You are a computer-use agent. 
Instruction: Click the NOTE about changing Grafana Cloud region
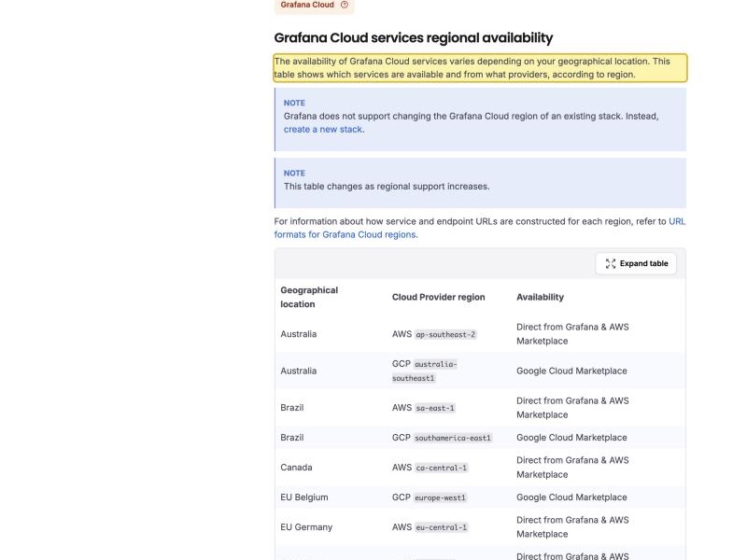click(480, 119)
